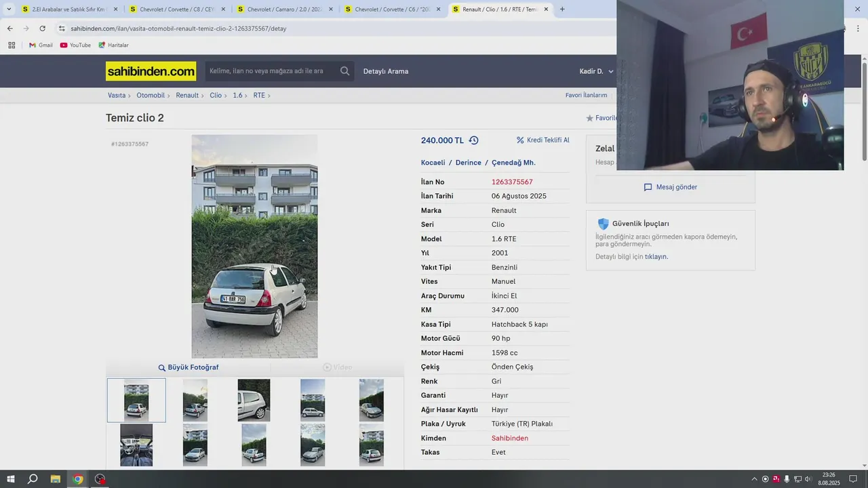Screen dimensions: 868x488
Task: Open Favori İlanlarım
Action: (587, 96)
